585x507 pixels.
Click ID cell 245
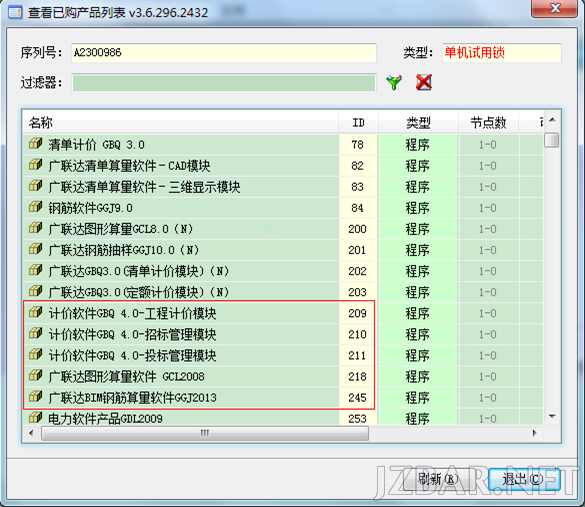click(x=357, y=397)
